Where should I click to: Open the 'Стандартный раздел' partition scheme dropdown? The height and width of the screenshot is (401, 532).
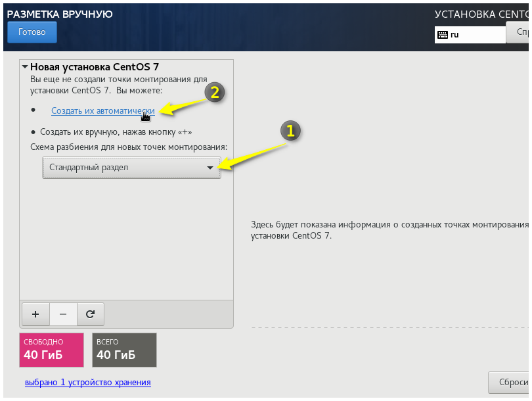coord(131,168)
